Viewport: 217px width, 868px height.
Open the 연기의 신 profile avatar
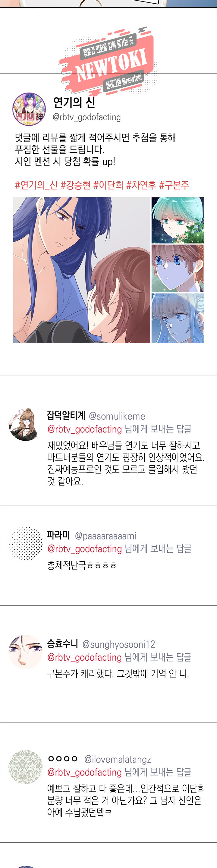tap(29, 109)
